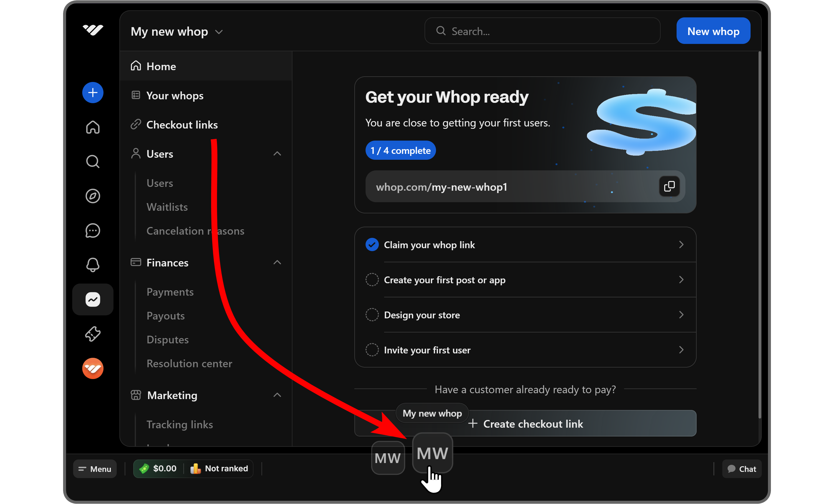Click the sidebar magnifier search icon

tap(93, 162)
